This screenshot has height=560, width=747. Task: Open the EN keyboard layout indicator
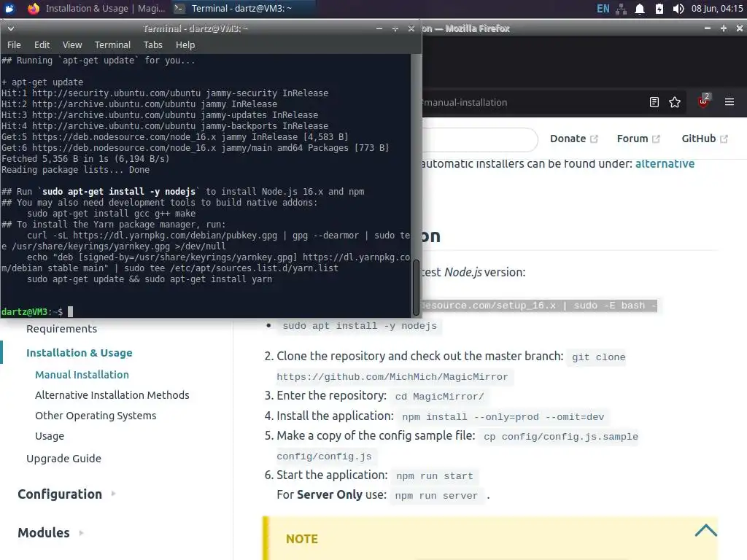pyautogui.click(x=603, y=9)
